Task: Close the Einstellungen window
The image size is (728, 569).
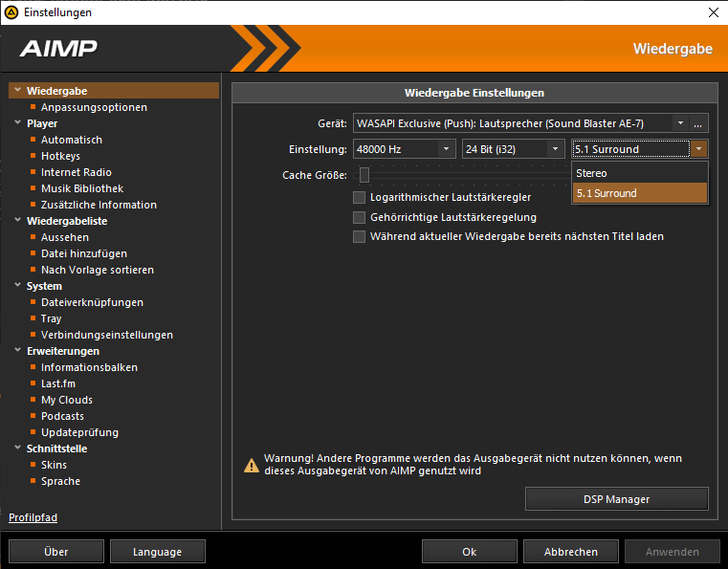Action: [x=714, y=12]
